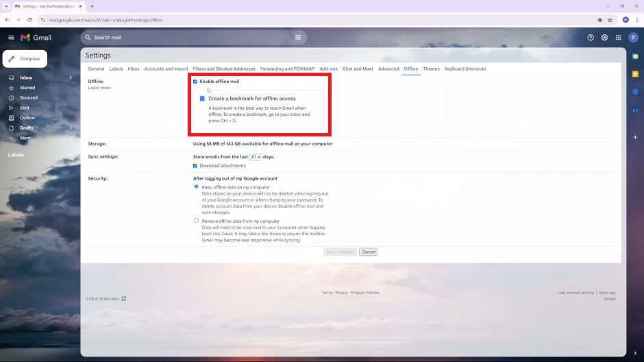Reload the page
The width and height of the screenshot is (644, 362).
[x=29, y=20]
